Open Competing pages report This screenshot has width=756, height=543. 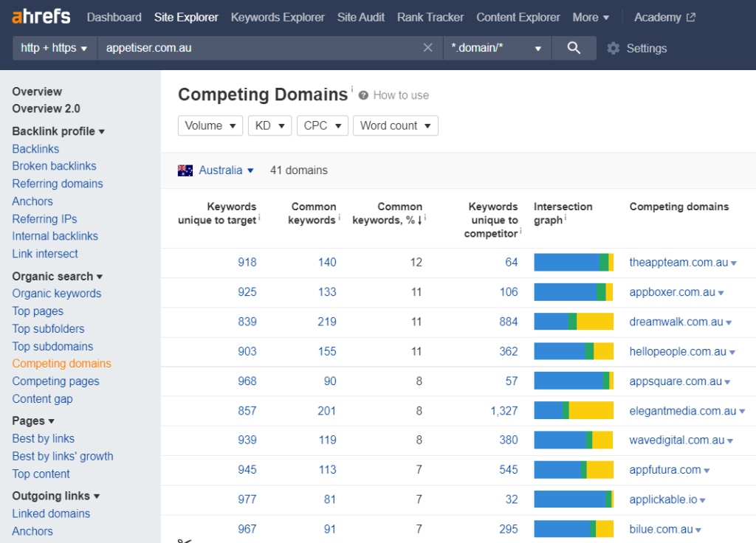click(x=55, y=381)
